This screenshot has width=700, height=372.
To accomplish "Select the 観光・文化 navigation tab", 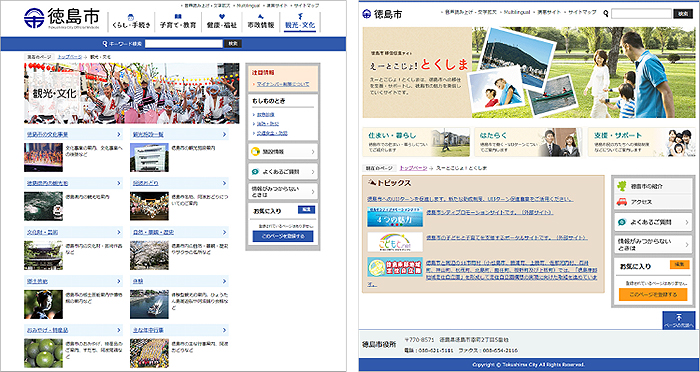I will point(300,22).
